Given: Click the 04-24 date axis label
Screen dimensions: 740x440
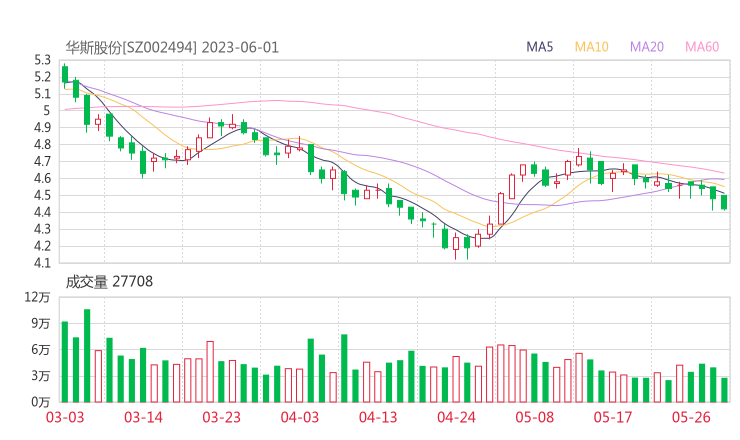Looking at the screenshot, I should (456, 417).
